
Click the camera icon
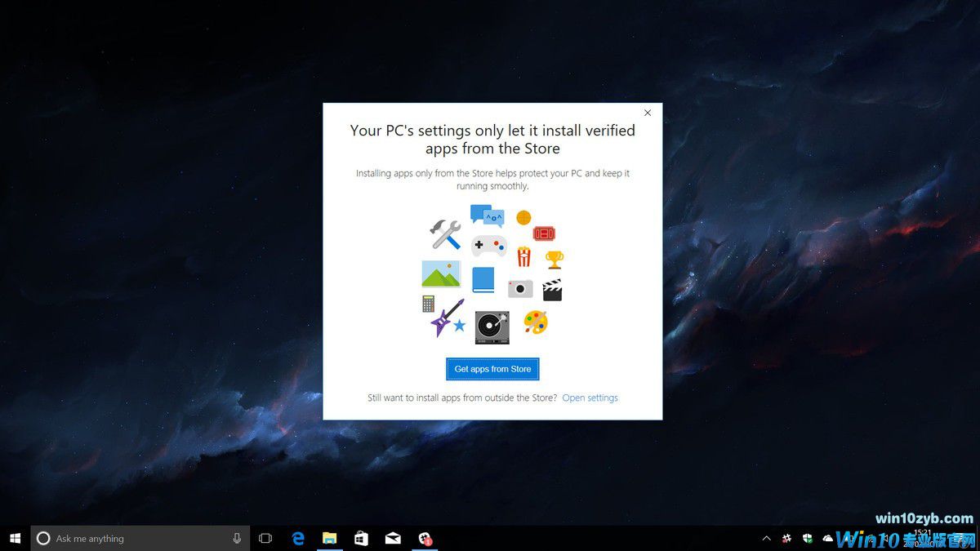520,287
